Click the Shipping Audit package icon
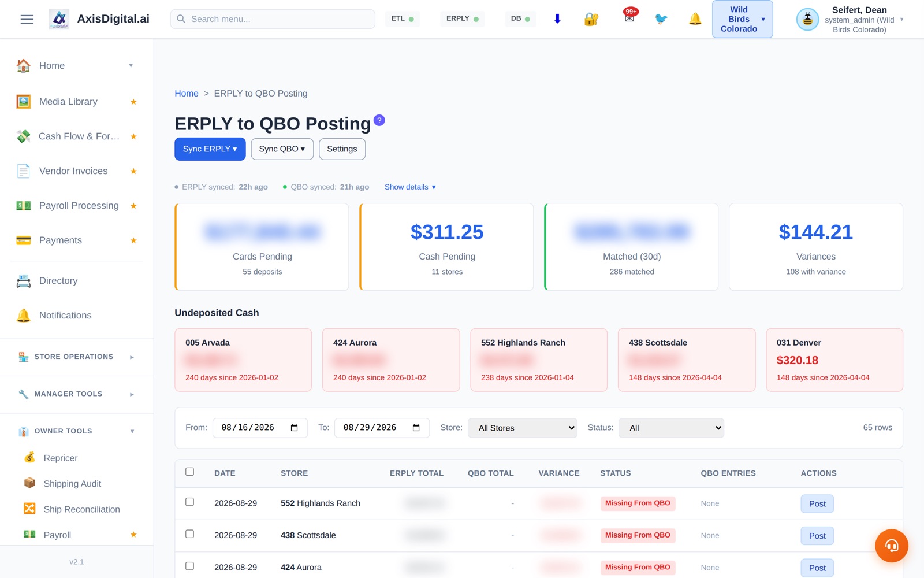Screen dimensions: 924x578 29,483
